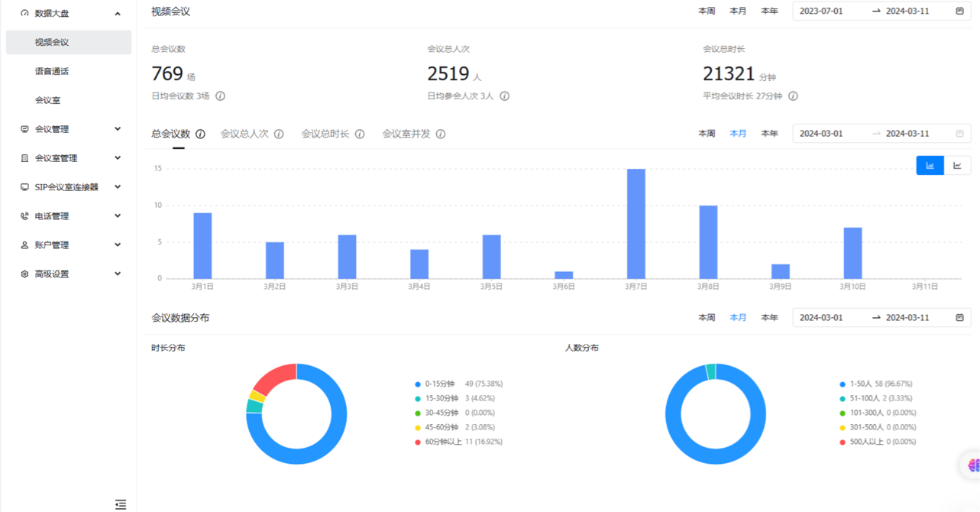Switch to 会议总人次 tab

pos(244,134)
